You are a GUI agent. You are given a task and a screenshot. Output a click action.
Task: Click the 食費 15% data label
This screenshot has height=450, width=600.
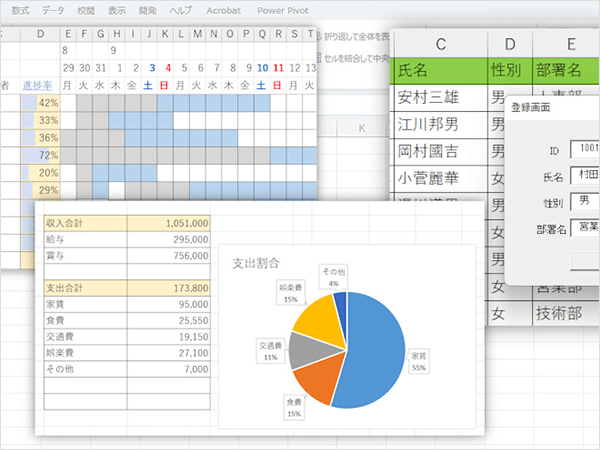coord(294,408)
